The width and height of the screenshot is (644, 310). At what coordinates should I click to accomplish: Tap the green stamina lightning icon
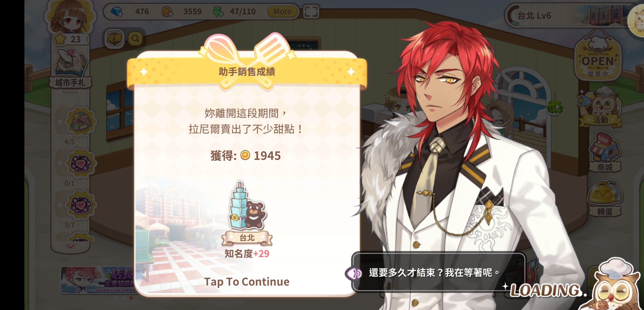pos(218,12)
